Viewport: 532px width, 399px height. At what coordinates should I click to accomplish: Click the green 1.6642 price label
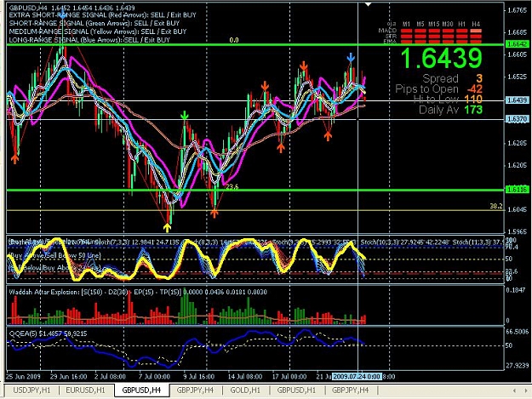[x=517, y=44]
